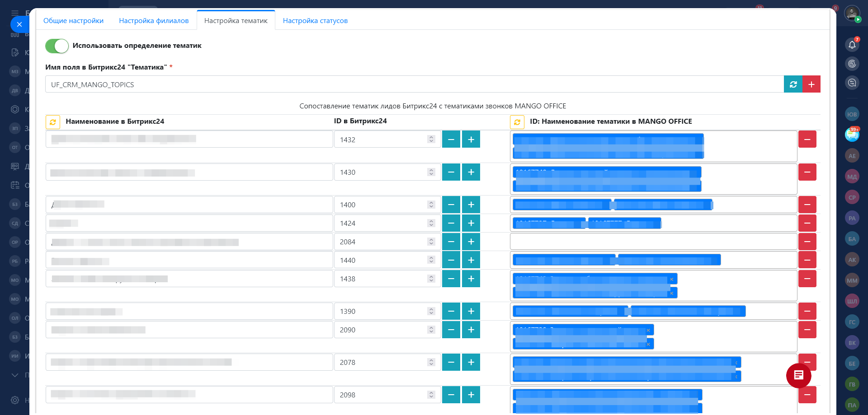Click the empty MANGO topics selector in row 2084

point(653,242)
